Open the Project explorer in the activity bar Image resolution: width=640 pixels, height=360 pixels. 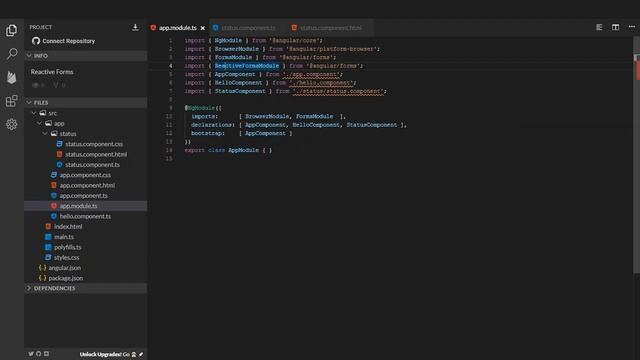(11, 30)
